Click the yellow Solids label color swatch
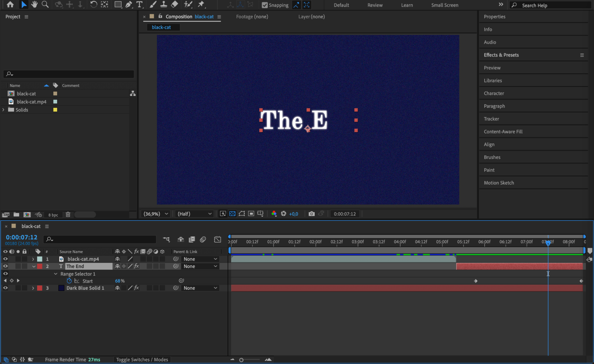 click(x=55, y=110)
